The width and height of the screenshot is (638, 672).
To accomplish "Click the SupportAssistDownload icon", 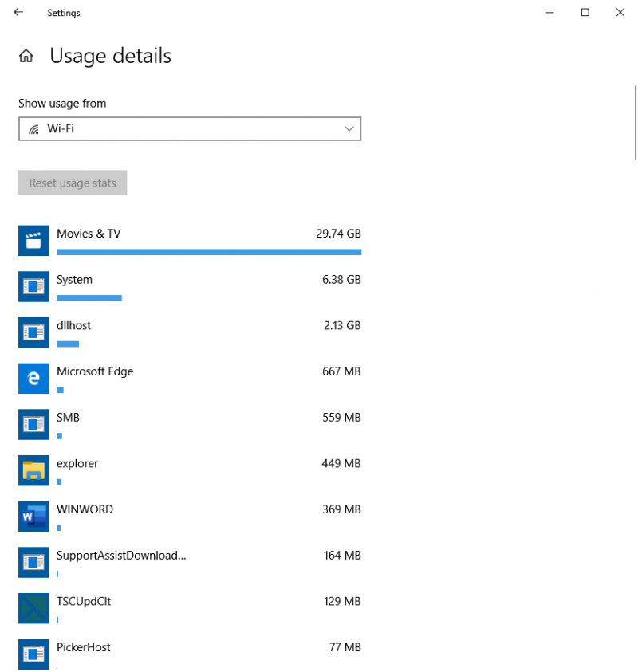I will pyautogui.click(x=33, y=562).
